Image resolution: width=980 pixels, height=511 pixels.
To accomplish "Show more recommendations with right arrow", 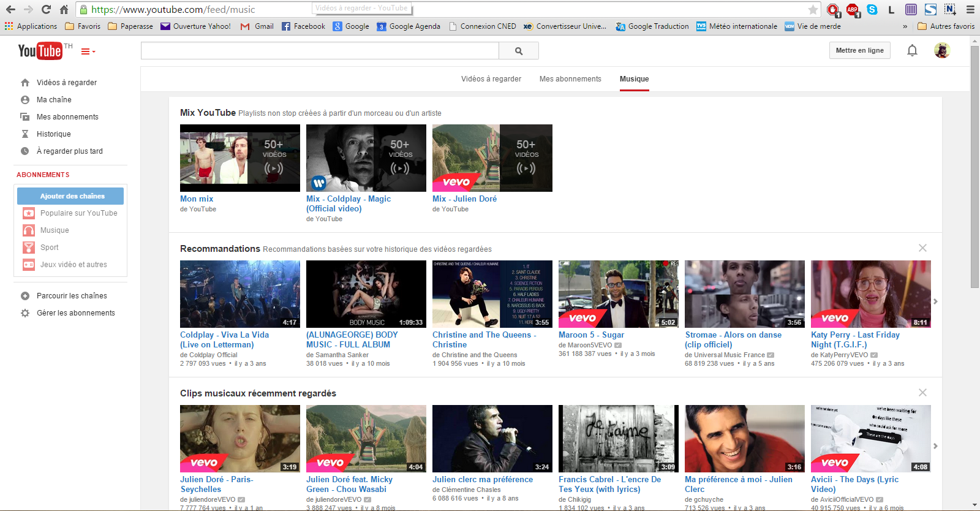I will pos(935,301).
